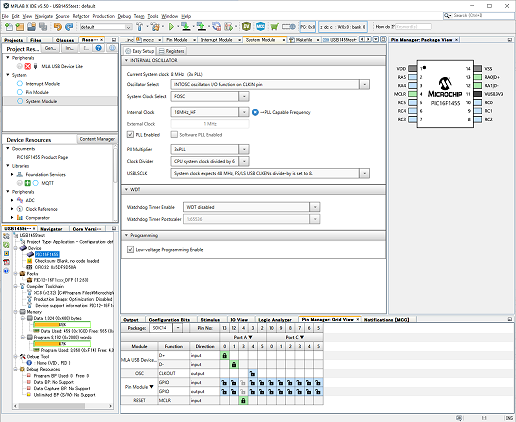The width and height of the screenshot is (516, 422).
Task: Click the shopping cart icon
Action: coord(274,27)
